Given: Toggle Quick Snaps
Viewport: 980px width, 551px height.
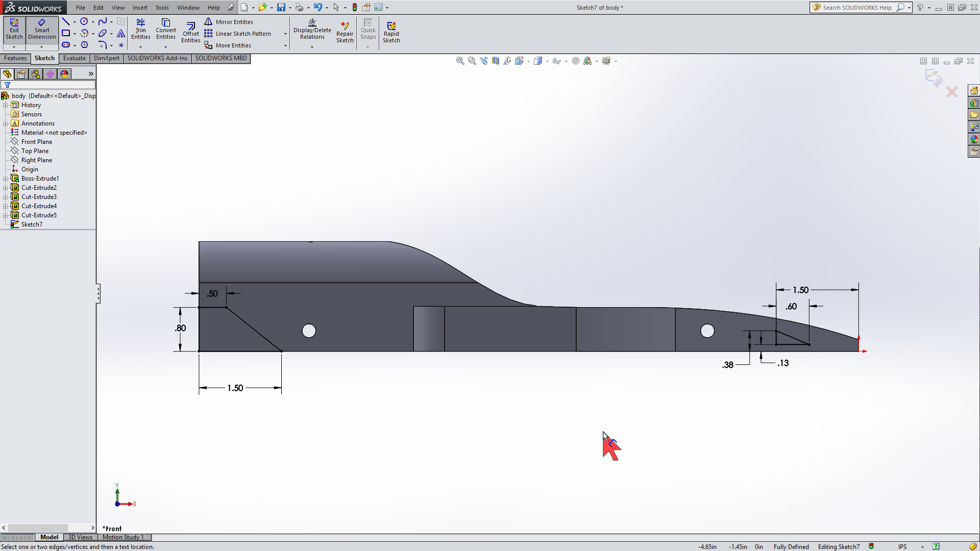Looking at the screenshot, I should click(x=367, y=30).
